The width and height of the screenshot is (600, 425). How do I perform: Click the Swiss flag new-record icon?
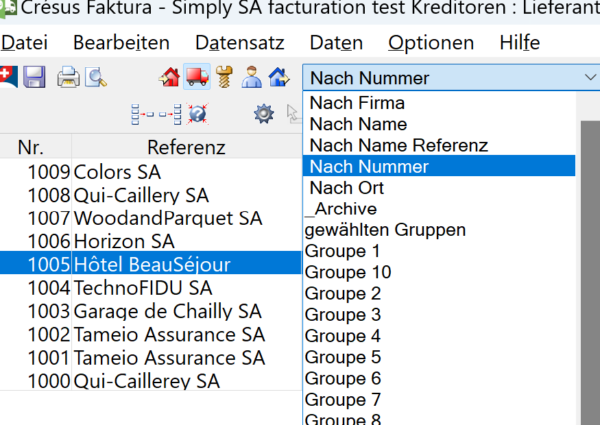coord(8,77)
